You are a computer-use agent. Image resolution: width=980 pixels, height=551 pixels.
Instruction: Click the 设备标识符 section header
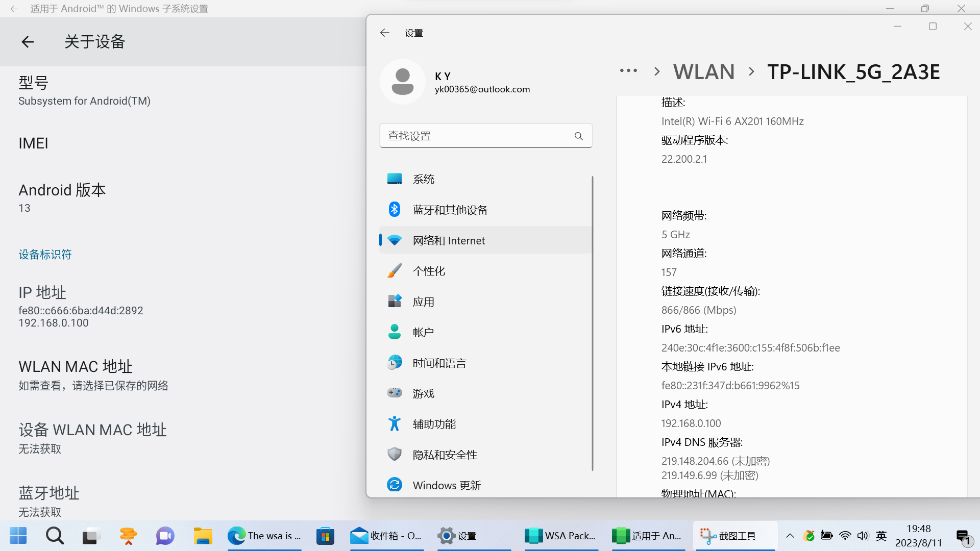click(45, 255)
